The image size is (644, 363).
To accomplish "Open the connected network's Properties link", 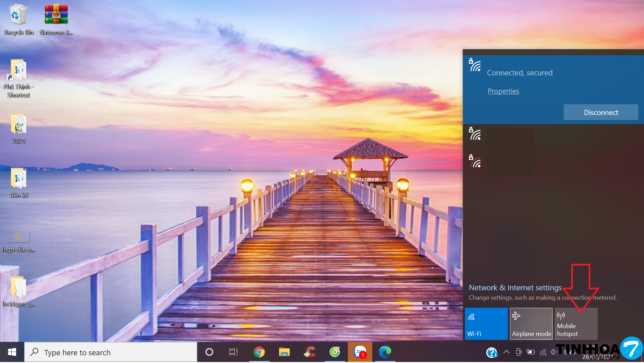I will (x=503, y=91).
